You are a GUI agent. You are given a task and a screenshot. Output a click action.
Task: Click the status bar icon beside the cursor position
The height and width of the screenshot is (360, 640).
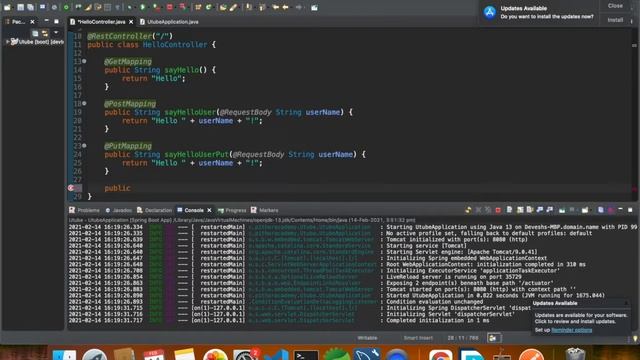pos(493,338)
